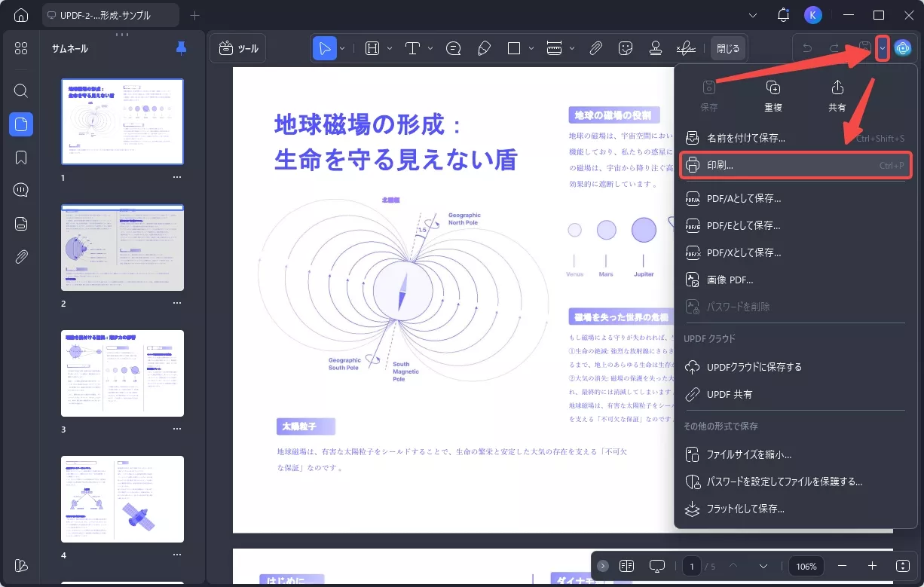Expand the page navigation dropdown

click(x=763, y=565)
